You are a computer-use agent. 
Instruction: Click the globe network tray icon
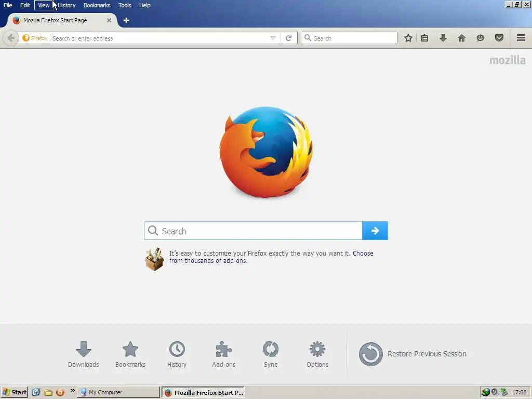(486, 392)
